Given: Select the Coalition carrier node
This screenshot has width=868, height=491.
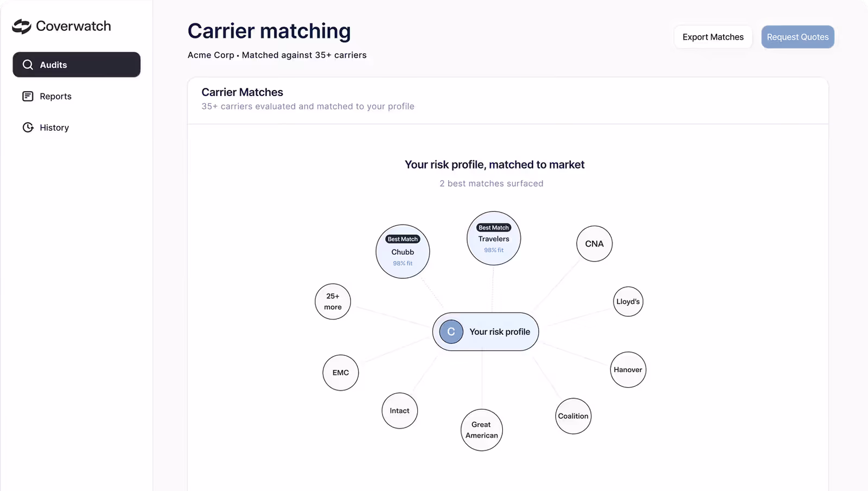Looking at the screenshot, I should [x=573, y=416].
